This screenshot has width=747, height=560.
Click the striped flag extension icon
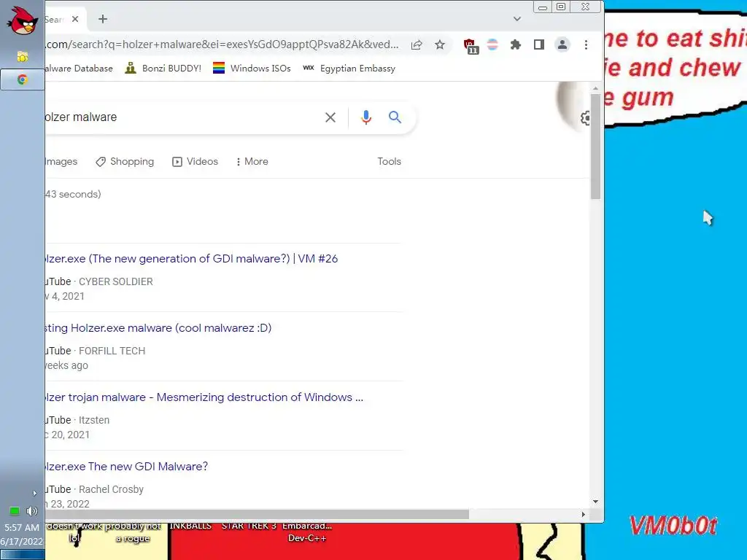492,44
